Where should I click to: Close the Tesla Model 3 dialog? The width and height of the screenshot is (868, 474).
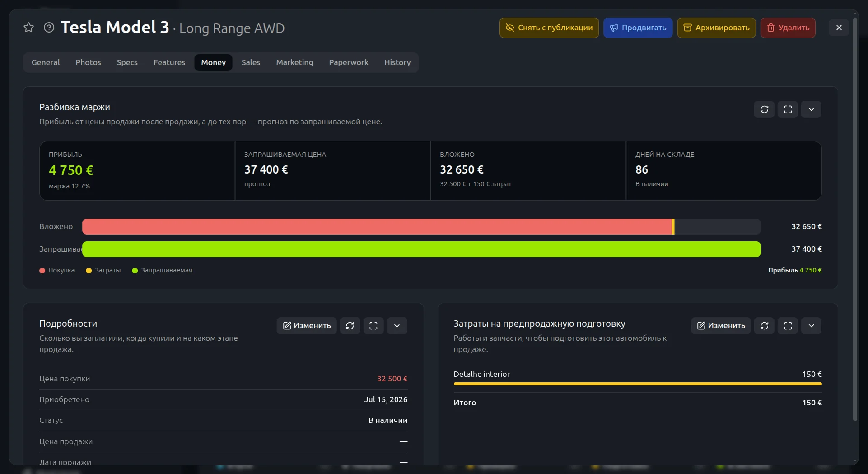point(839,28)
